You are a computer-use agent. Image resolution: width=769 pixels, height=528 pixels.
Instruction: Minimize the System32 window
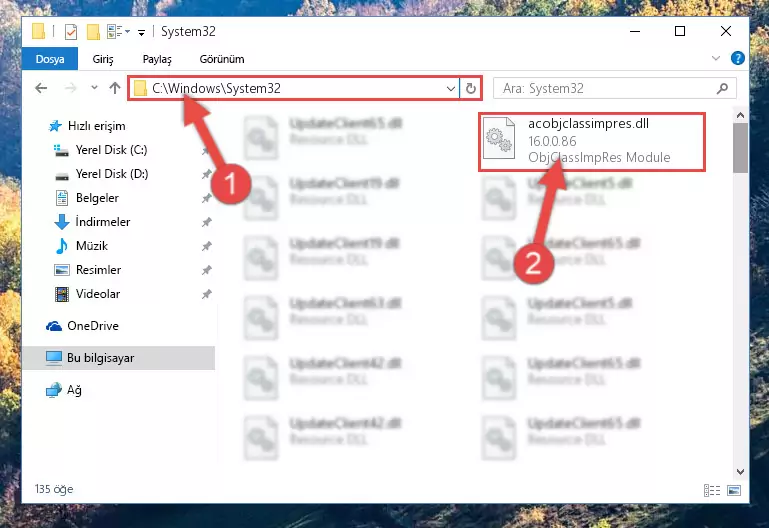click(635, 31)
